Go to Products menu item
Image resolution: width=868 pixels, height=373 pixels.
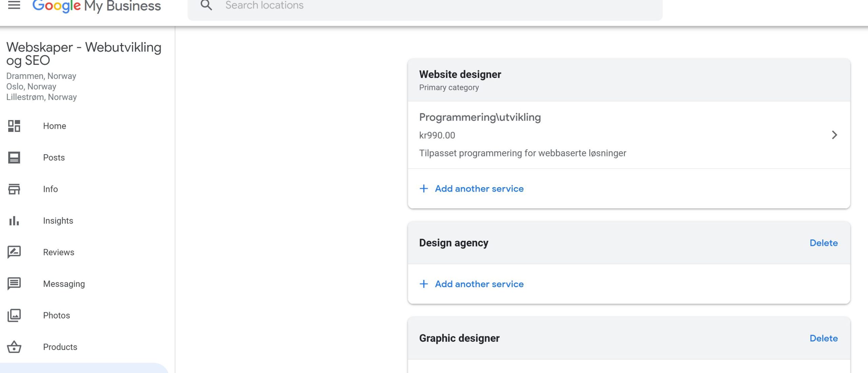pyautogui.click(x=60, y=347)
